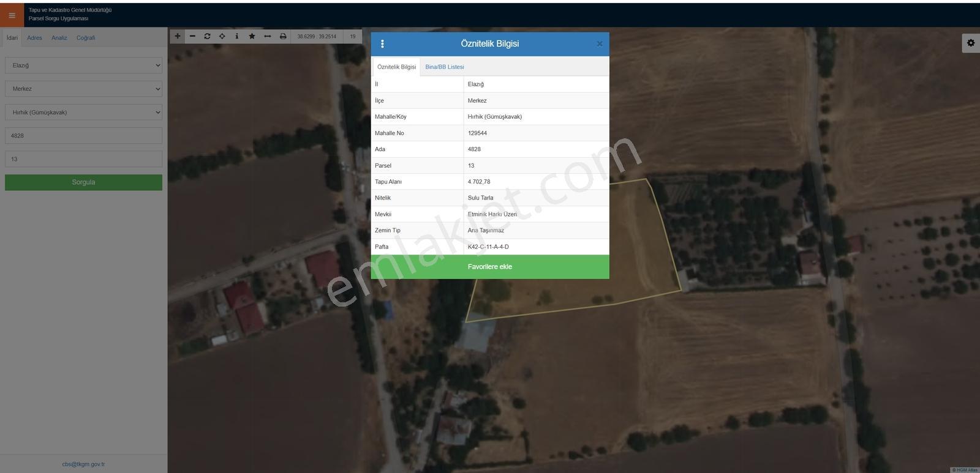Expand the Elazığ province dropdown
Viewport: 980px width, 473px height.
[83, 65]
